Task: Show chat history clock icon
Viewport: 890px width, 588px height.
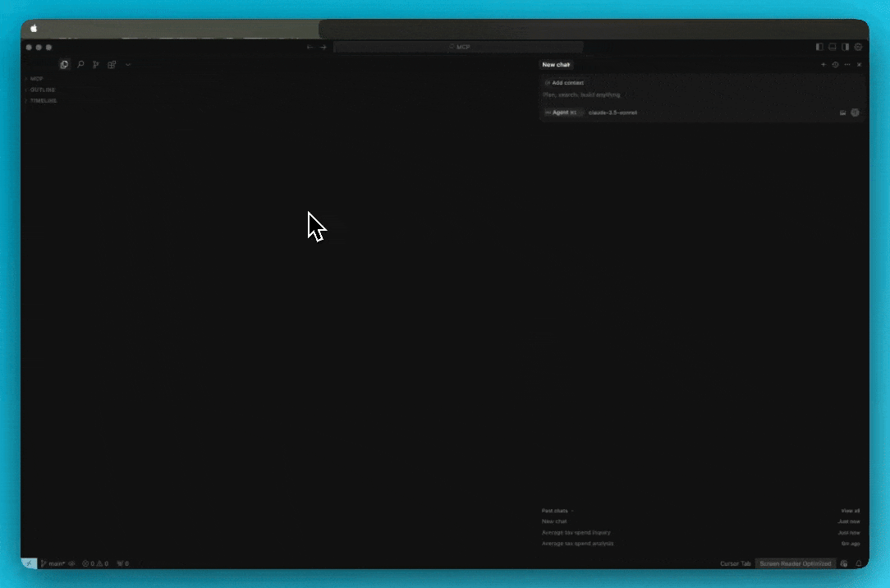Action: [x=835, y=65]
